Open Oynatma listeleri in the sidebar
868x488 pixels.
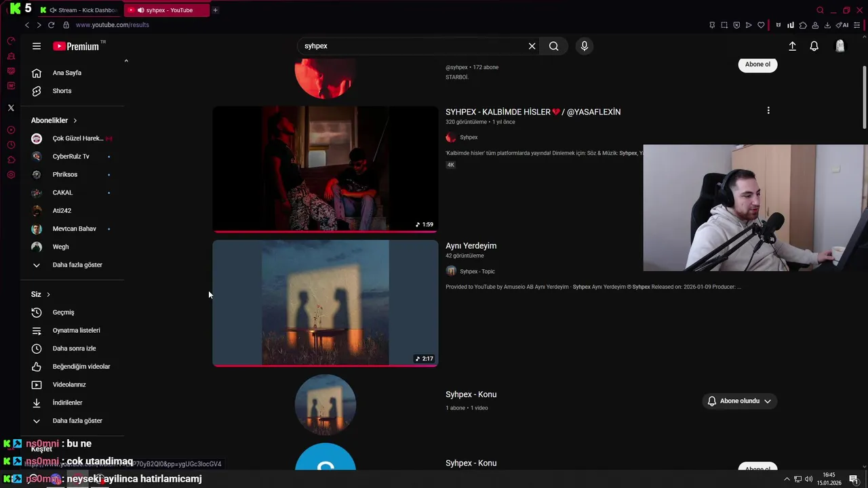click(72, 331)
